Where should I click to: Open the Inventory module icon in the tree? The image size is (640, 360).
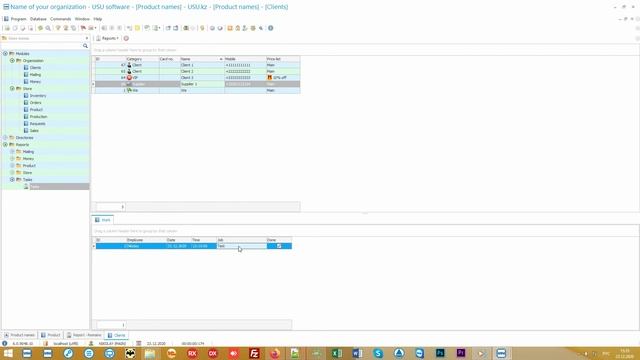[26, 96]
